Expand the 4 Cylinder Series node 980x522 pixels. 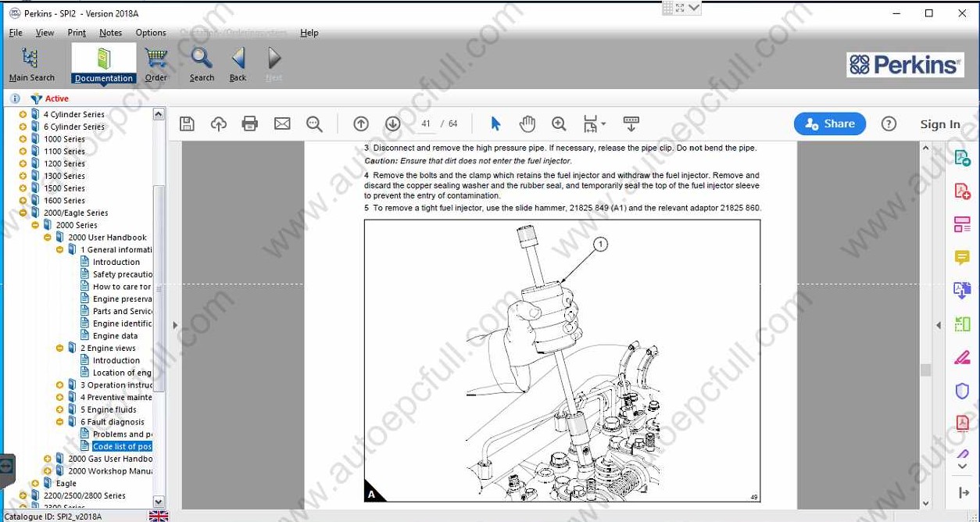click(23, 114)
